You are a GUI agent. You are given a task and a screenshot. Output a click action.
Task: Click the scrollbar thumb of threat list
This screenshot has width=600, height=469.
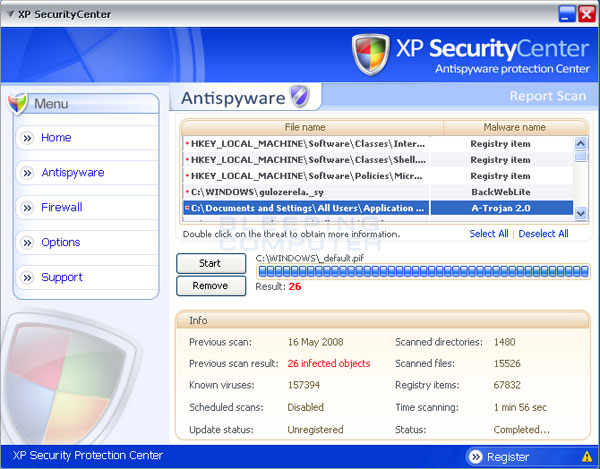pos(580,156)
